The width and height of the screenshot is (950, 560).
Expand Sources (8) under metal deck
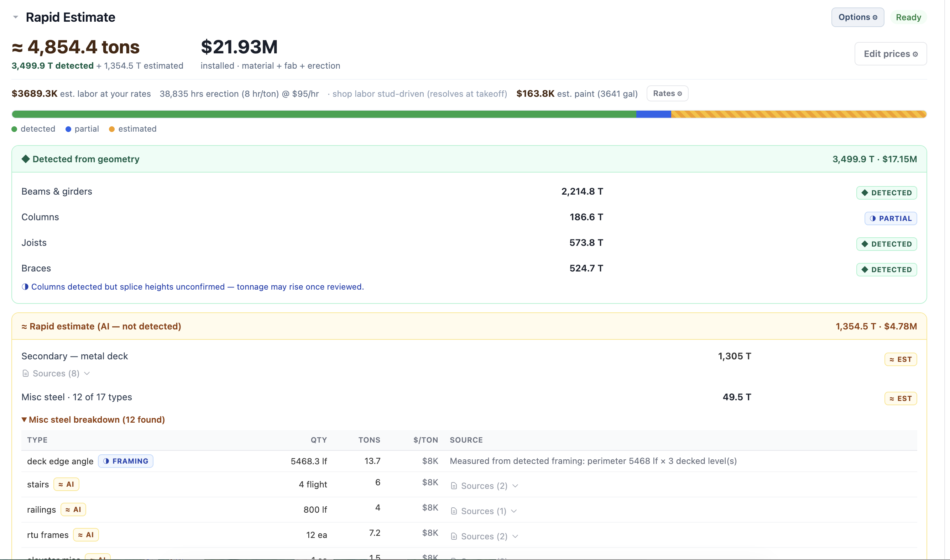[56, 374]
